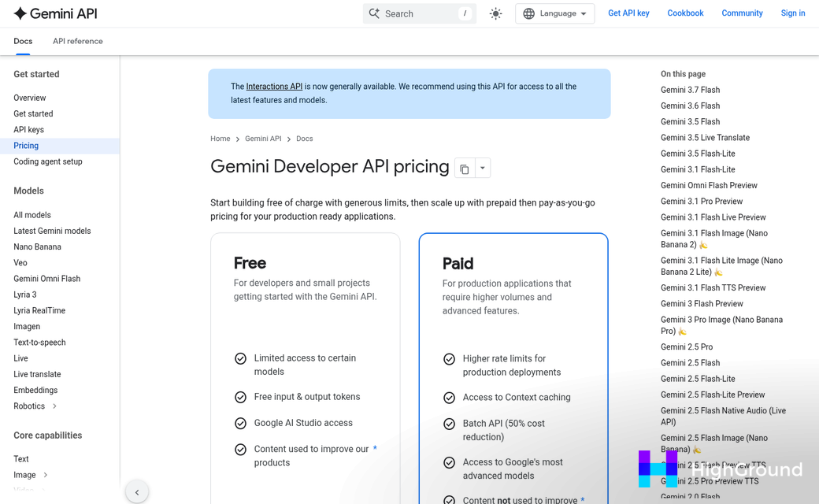Open the Interactions API link in banner
Viewport: 819px width, 504px height.
274,87
